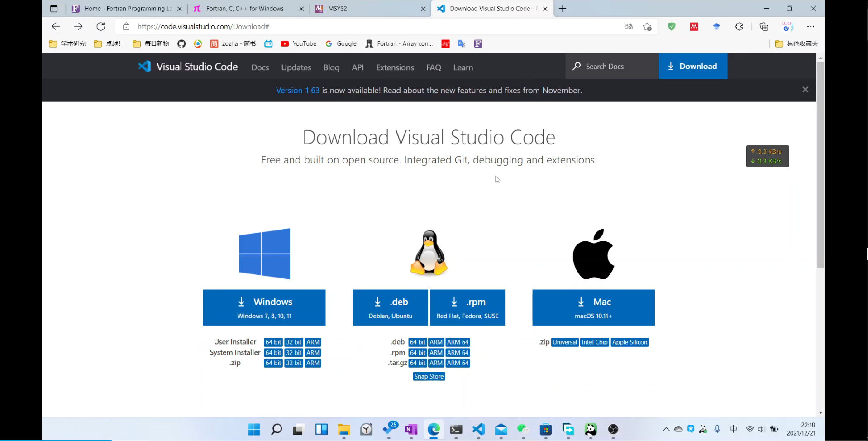Click the browser back arrow

click(x=56, y=26)
